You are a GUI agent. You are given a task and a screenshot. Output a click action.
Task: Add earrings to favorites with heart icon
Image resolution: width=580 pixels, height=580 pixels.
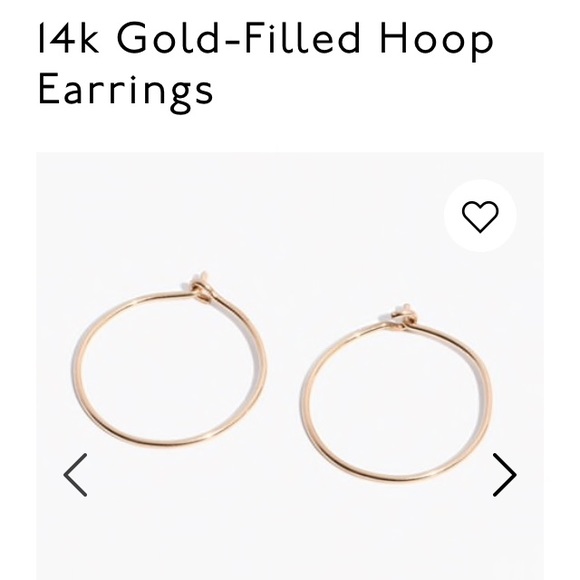click(x=480, y=216)
